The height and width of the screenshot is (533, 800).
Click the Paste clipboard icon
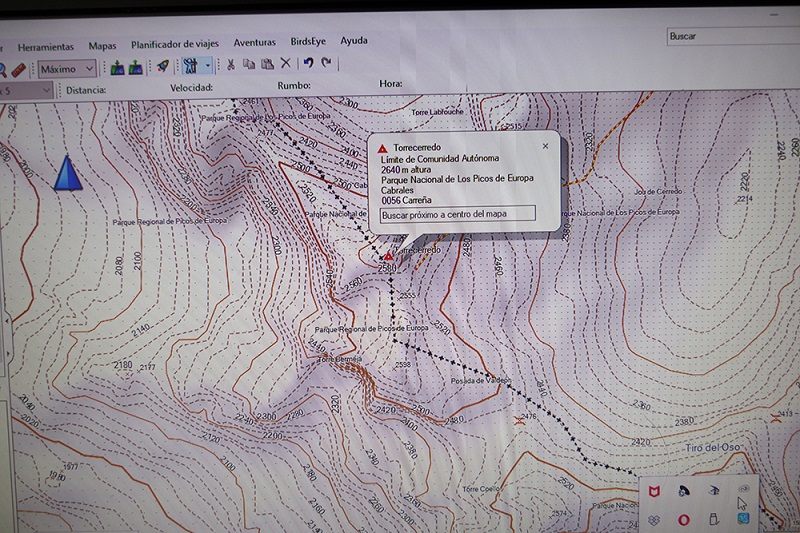(x=267, y=64)
